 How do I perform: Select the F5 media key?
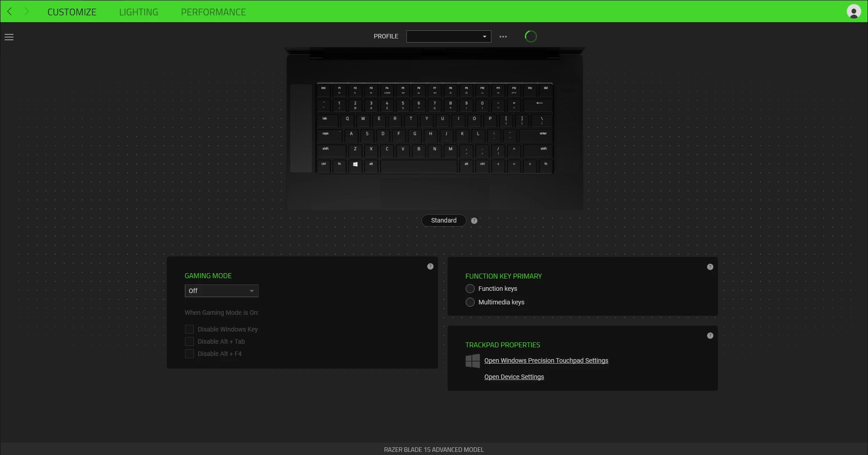point(403,90)
